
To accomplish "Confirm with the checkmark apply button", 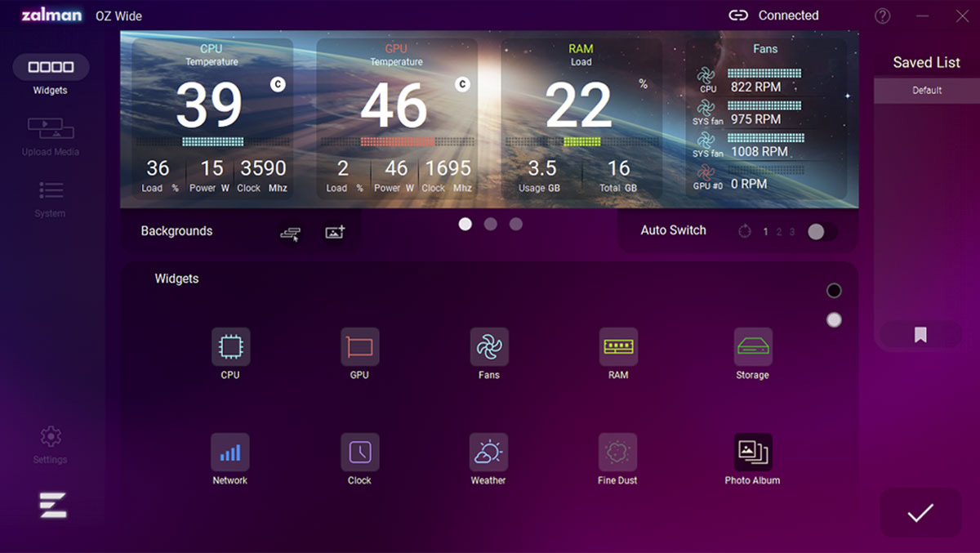I will pos(920,513).
